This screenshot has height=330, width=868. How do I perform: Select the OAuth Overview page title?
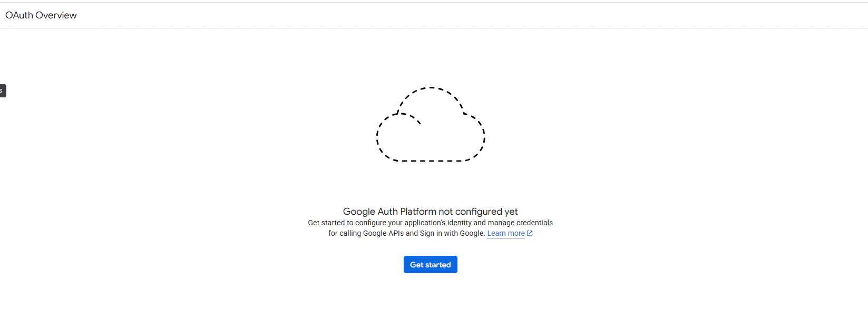[x=41, y=15]
